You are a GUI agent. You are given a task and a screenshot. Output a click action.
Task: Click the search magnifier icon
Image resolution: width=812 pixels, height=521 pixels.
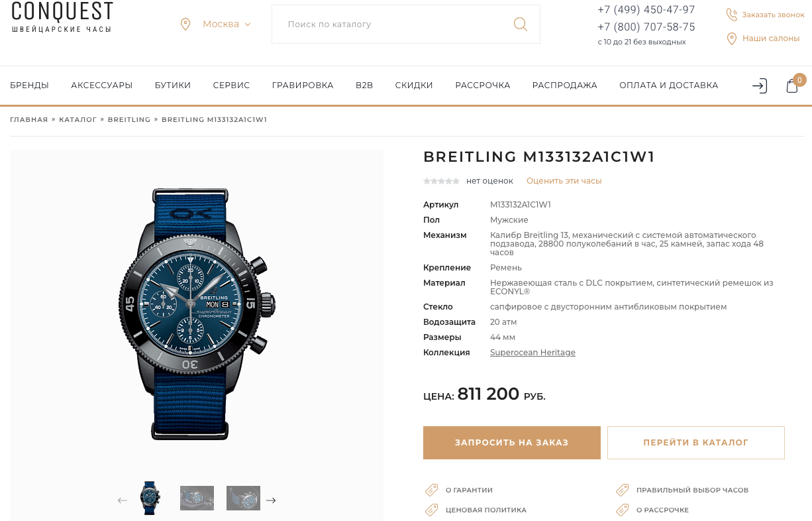(521, 25)
